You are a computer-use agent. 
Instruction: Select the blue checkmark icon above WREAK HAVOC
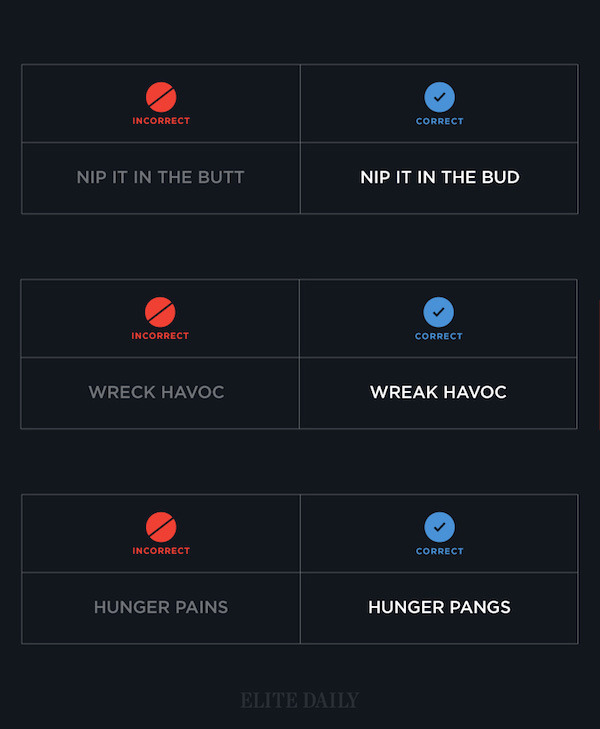[439, 312]
